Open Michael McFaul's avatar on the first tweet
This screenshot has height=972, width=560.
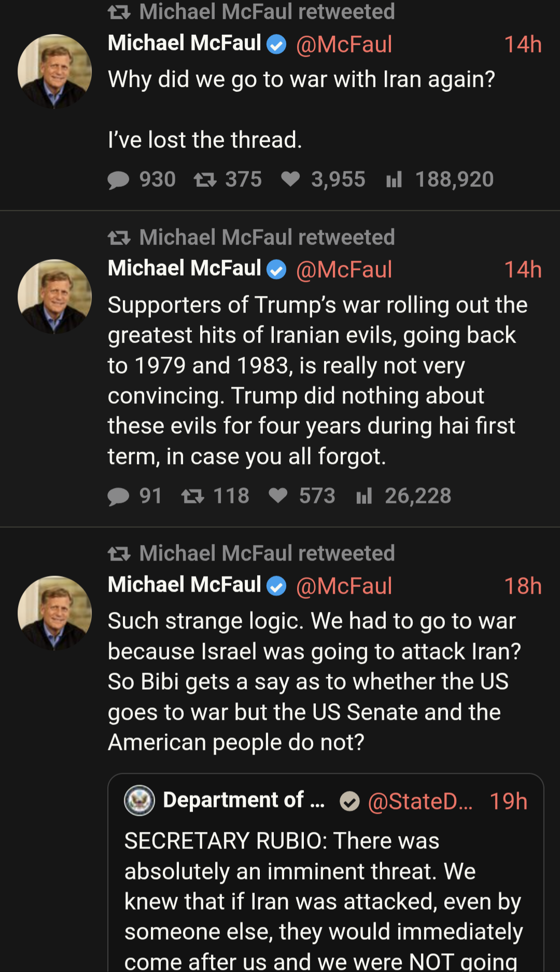click(54, 71)
